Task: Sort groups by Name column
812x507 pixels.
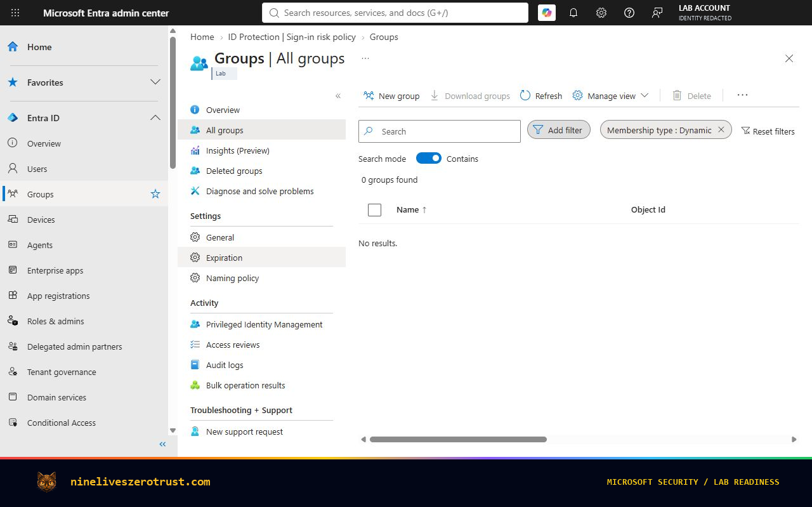Action: [x=412, y=209]
